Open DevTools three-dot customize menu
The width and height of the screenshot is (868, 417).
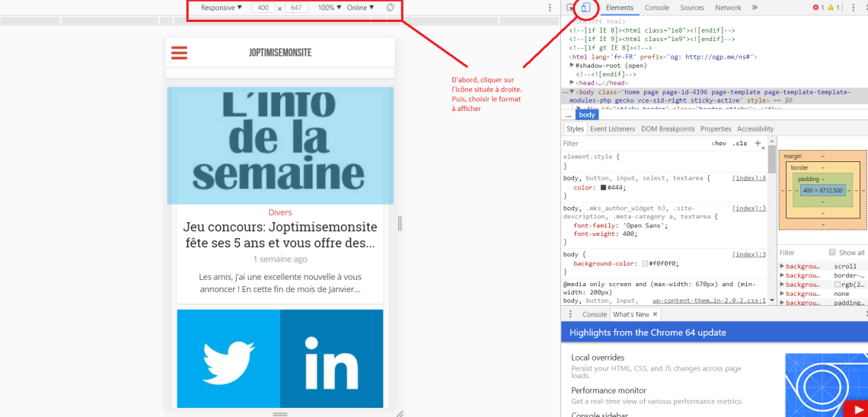853,8
